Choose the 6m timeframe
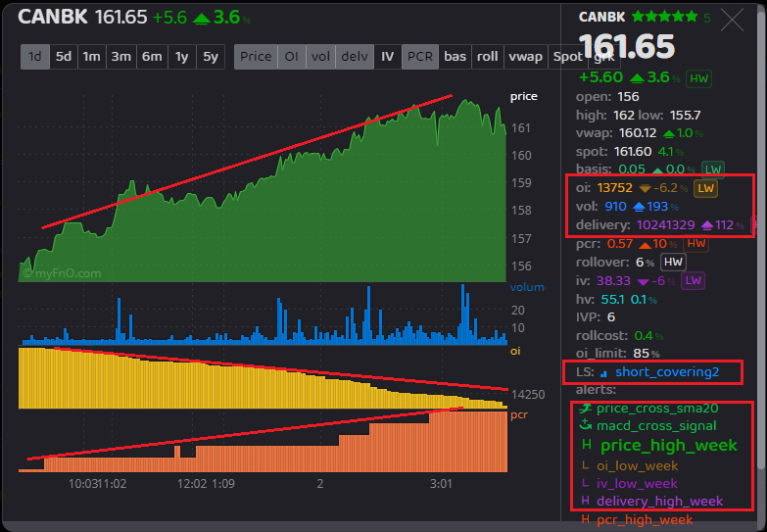Viewport: 767px width, 532px height. tap(152, 57)
